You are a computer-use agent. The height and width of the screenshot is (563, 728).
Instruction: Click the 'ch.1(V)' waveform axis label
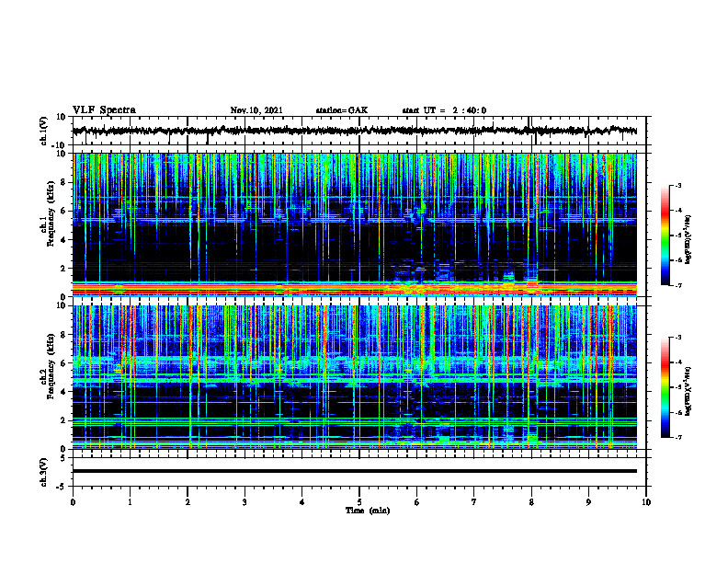(44, 131)
